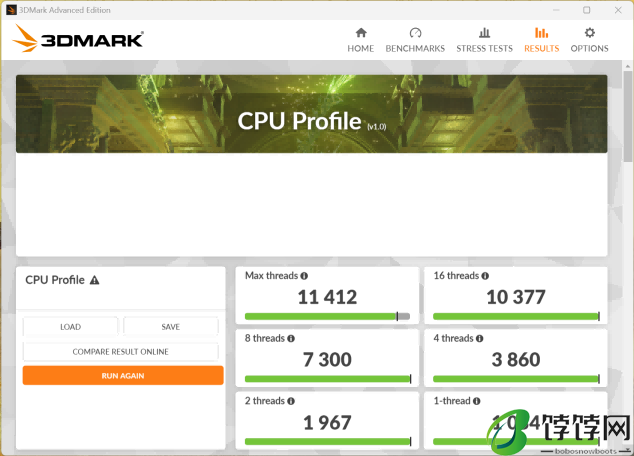This screenshot has width=634, height=456.
Task: Click the 2 threads score 1 967
Action: pos(328,423)
